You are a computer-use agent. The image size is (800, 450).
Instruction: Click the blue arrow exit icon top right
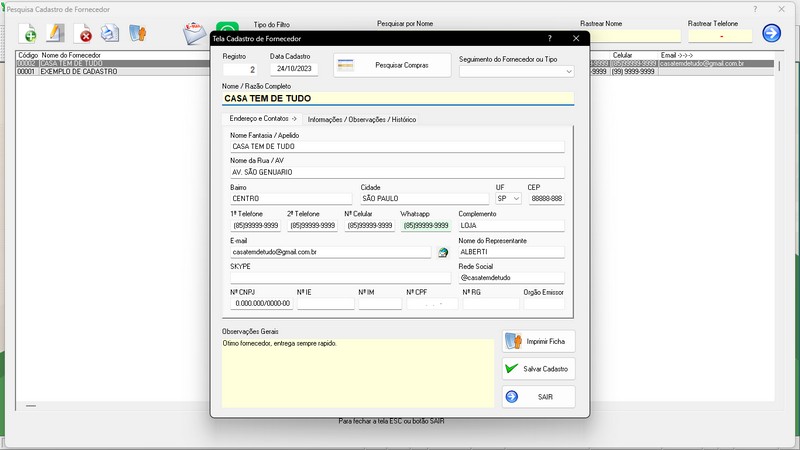click(x=771, y=33)
